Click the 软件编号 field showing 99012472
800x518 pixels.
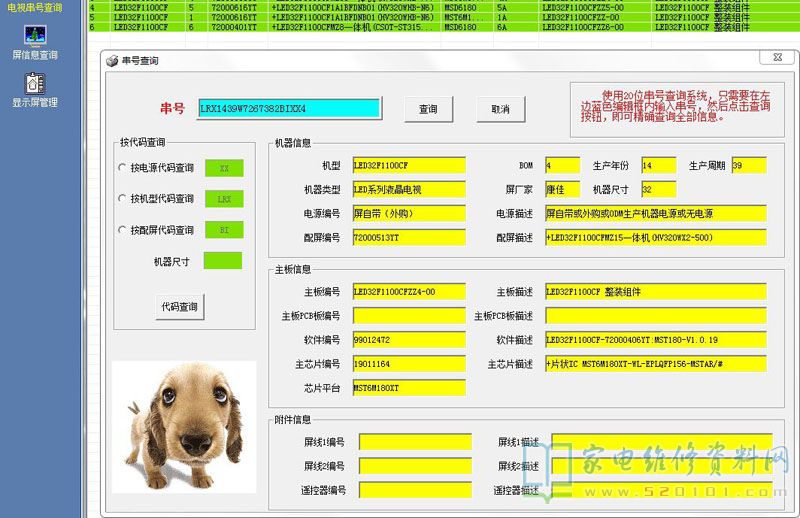[408, 340]
